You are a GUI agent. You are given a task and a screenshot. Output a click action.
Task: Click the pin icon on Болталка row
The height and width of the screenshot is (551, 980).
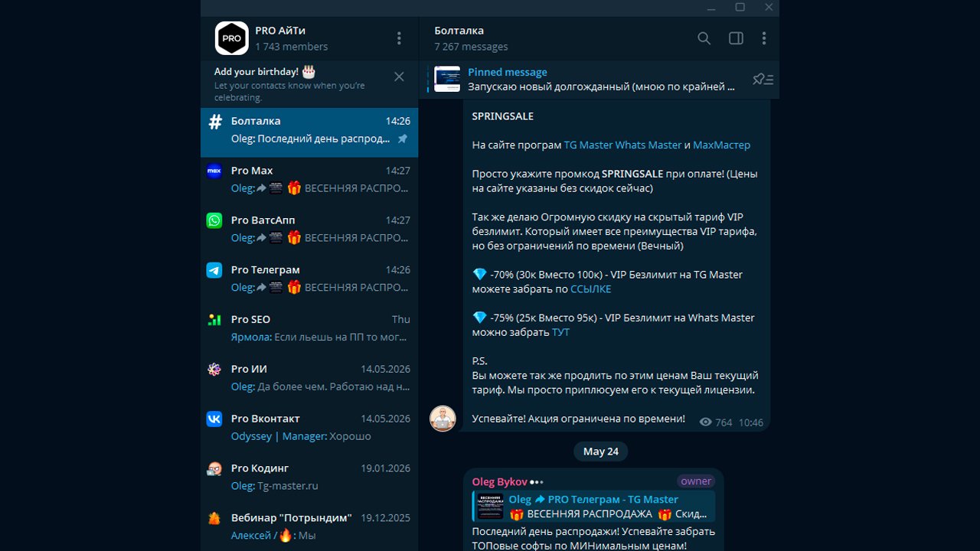[x=403, y=139]
